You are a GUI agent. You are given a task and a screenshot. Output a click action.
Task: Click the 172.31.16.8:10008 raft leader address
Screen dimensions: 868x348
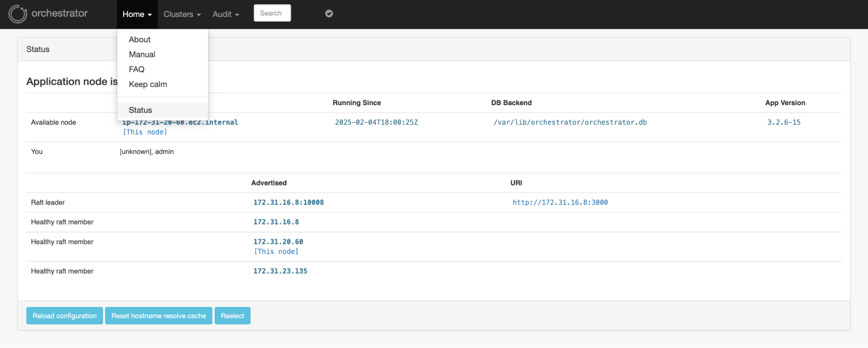[x=288, y=202]
